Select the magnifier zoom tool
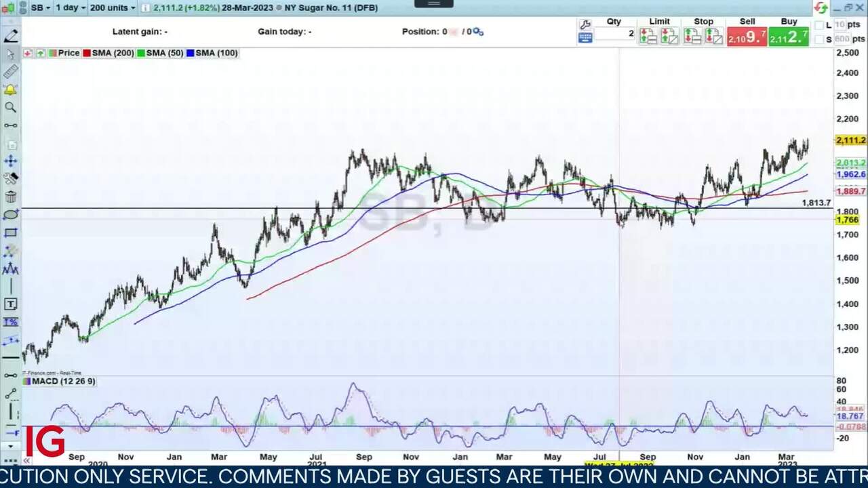The image size is (868, 488). coord(11,107)
